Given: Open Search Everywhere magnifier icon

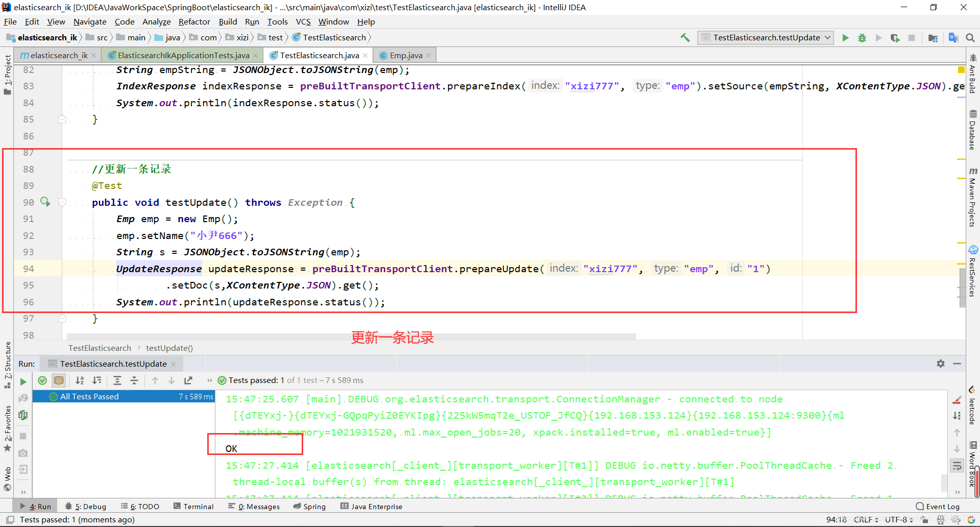Looking at the screenshot, I should point(970,38).
